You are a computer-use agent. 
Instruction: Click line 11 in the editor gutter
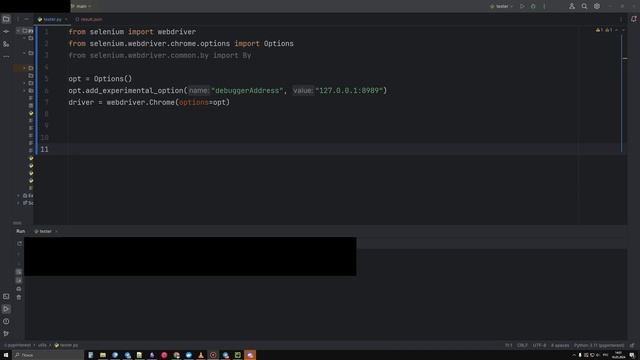tap(44, 149)
